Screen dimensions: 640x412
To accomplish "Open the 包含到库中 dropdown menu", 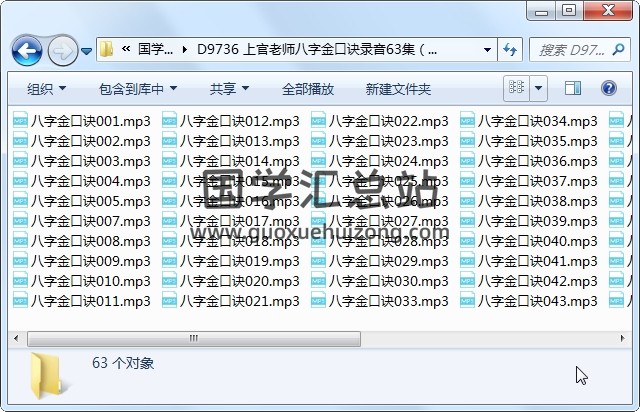I will [x=138, y=89].
